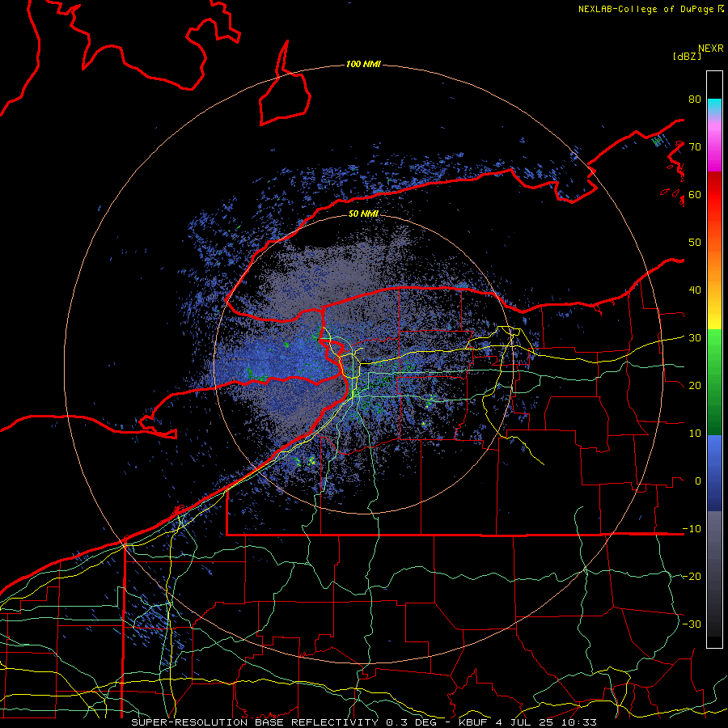728x728 pixels.
Task: Click the 30 value on the dBZ scale
Action: [x=695, y=338]
